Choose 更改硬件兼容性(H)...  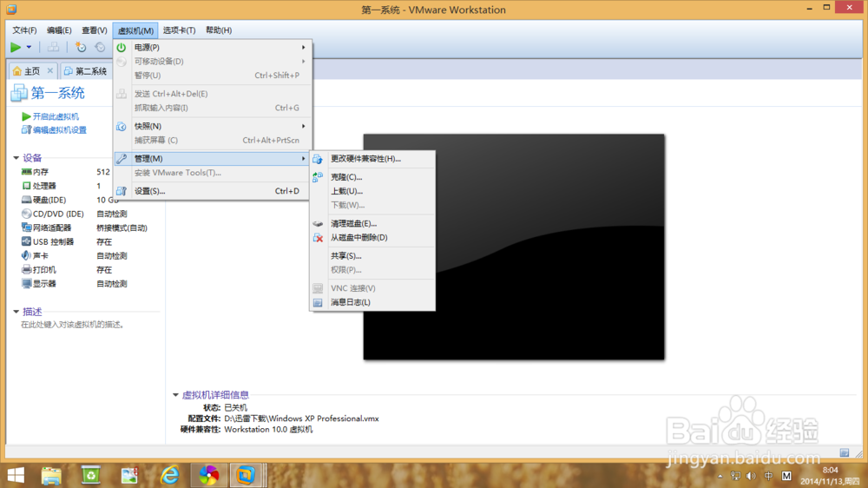372,159
